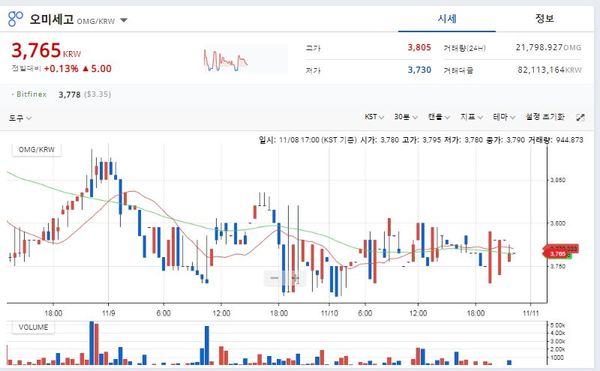The image size is (600, 371).
Task: Click the chart zoom-in plus button
Action: pos(295,278)
